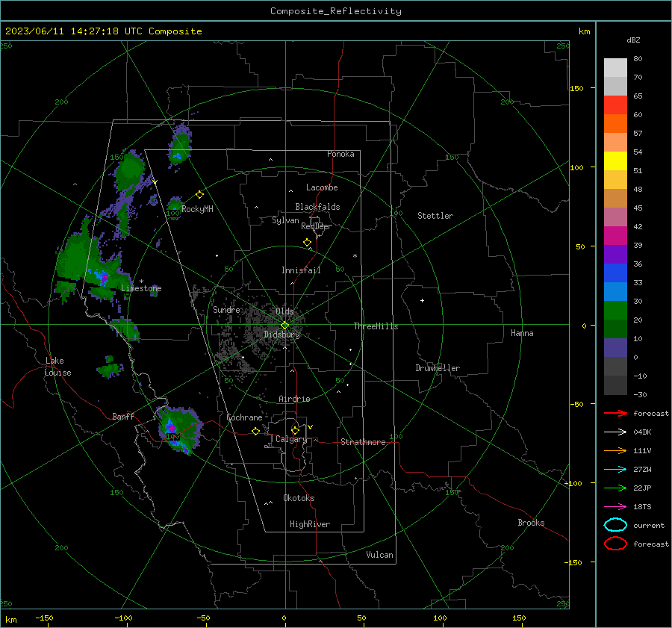Click the Olds city label
The height and width of the screenshot is (628, 672).
pos(284,311)
